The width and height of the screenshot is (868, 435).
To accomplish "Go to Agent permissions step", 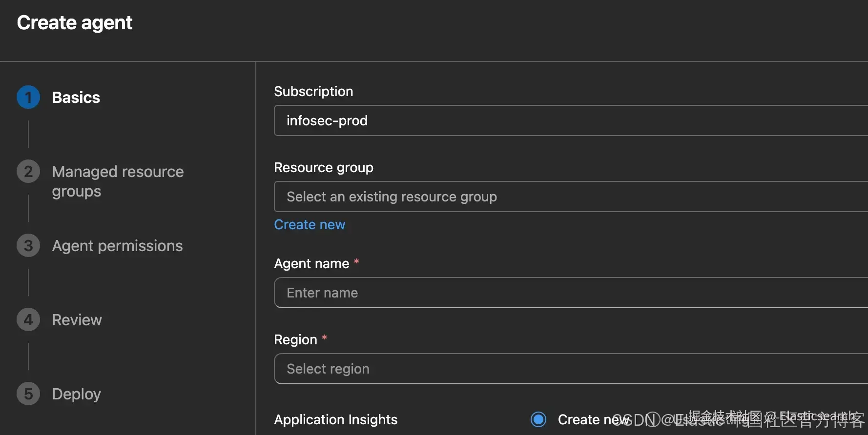I will point(117,246).
